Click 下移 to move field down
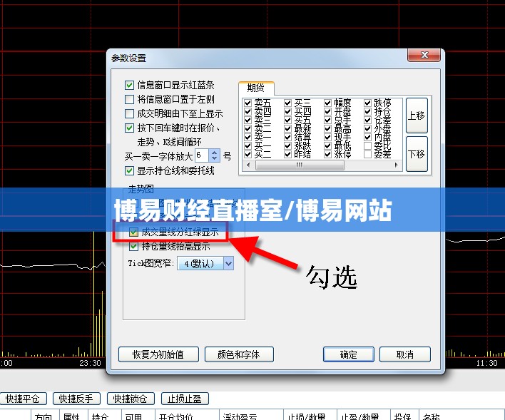Image resolution: width=505 pixels, height=420 pixels. (417, 154)
